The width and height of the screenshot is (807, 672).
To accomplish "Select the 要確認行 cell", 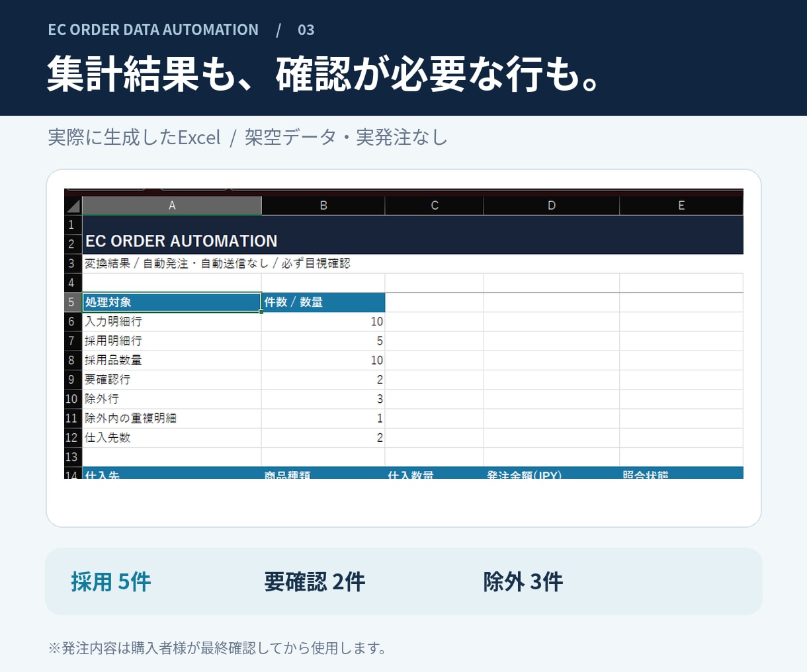I will click(x=172, y=380).
